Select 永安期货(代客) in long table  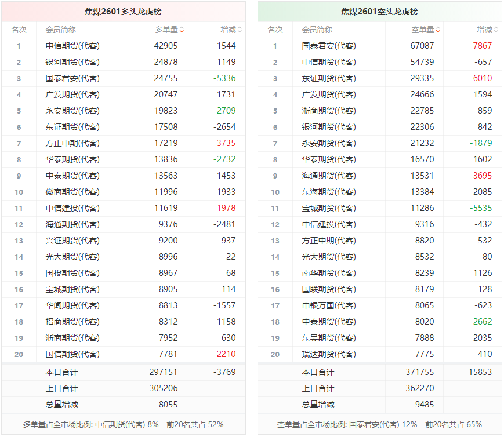(x=72, y=111)
